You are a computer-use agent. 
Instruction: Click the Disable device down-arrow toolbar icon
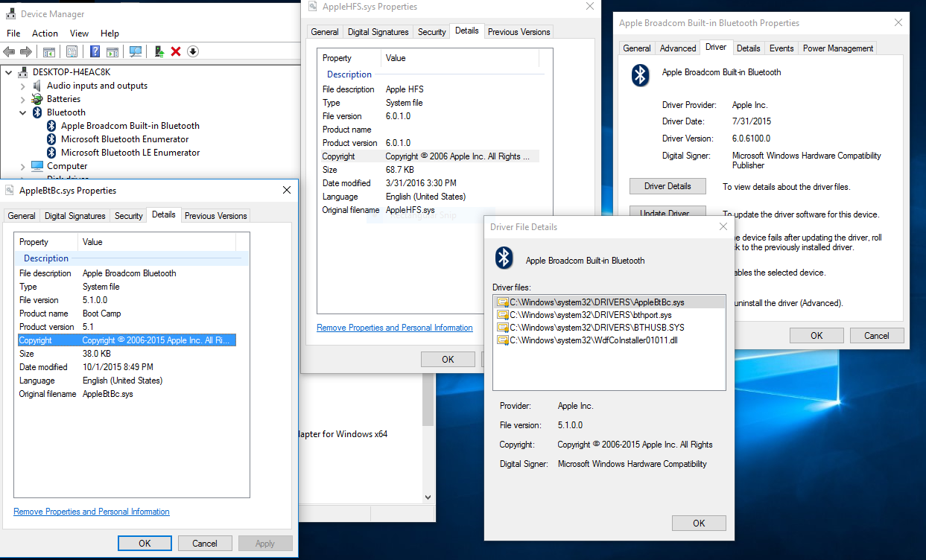pyautogui.click(x=193, y=51)
